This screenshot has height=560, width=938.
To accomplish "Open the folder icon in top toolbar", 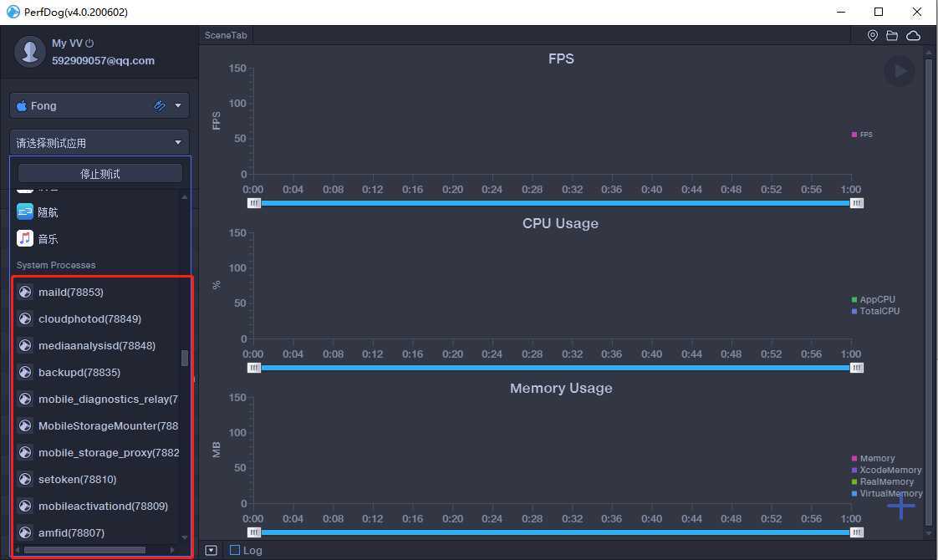I will click(x=892, y=36).
